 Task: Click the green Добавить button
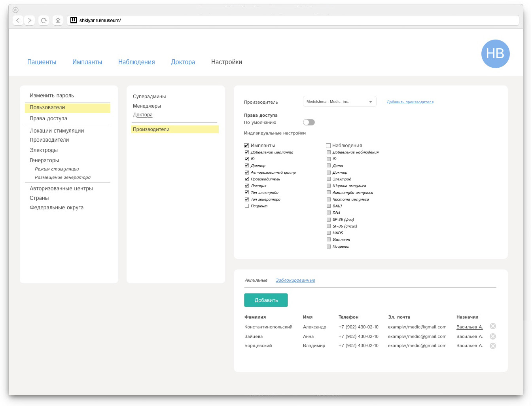(x=266, y=300)
